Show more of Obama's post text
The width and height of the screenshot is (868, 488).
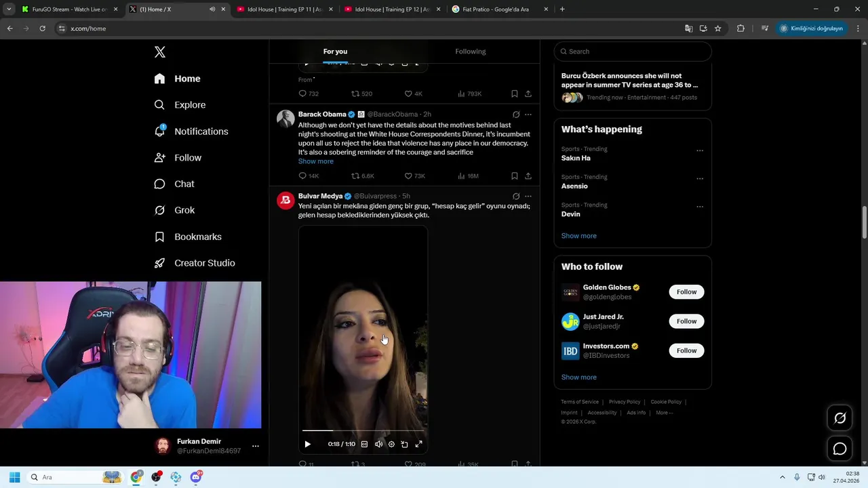[316, 161]
